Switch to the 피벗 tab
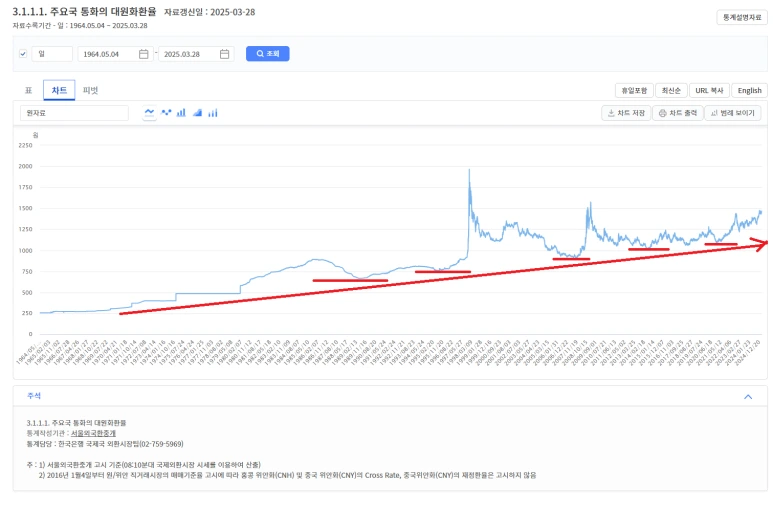Viewport: 773px width, 531px height. [90, 90]
